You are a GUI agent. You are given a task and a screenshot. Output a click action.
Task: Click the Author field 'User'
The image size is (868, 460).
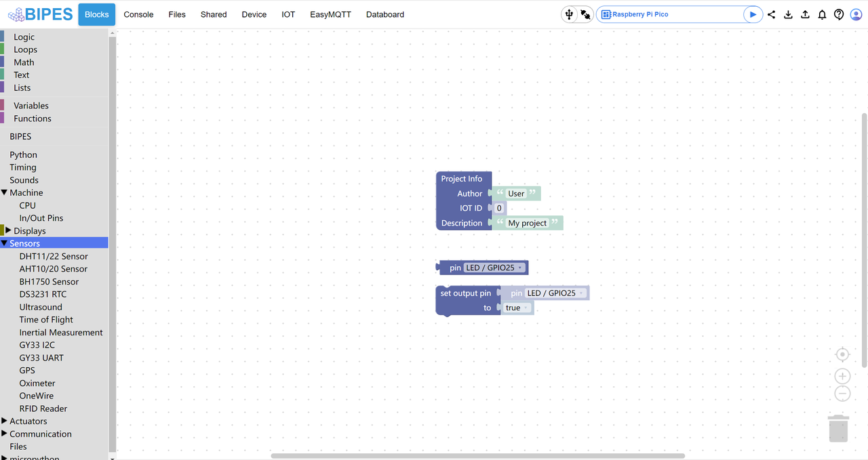pos(516,194)
